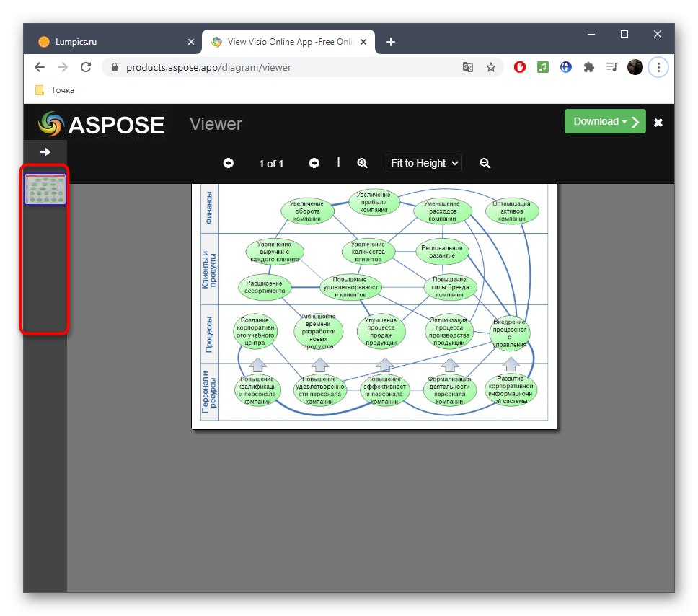698x616 pixels.
Task: Maximize the browser window
Action: (x=624, y=35)
